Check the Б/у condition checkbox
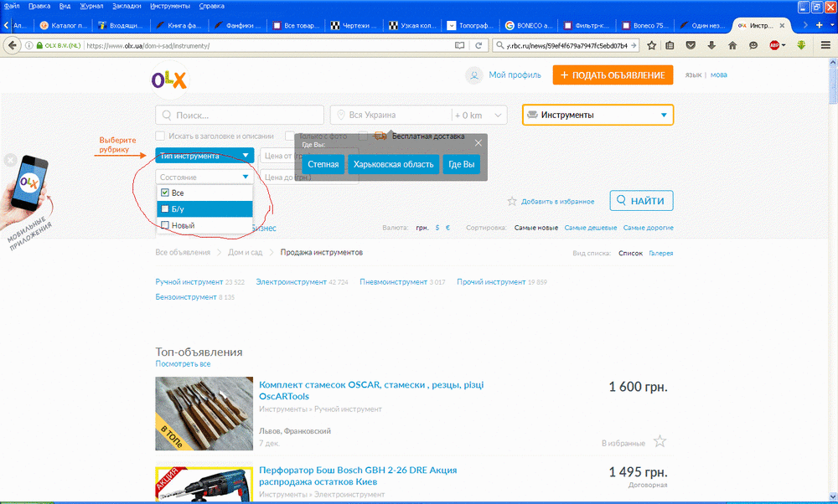The width and height of the screenshot is (838, 504). point(165,208)
